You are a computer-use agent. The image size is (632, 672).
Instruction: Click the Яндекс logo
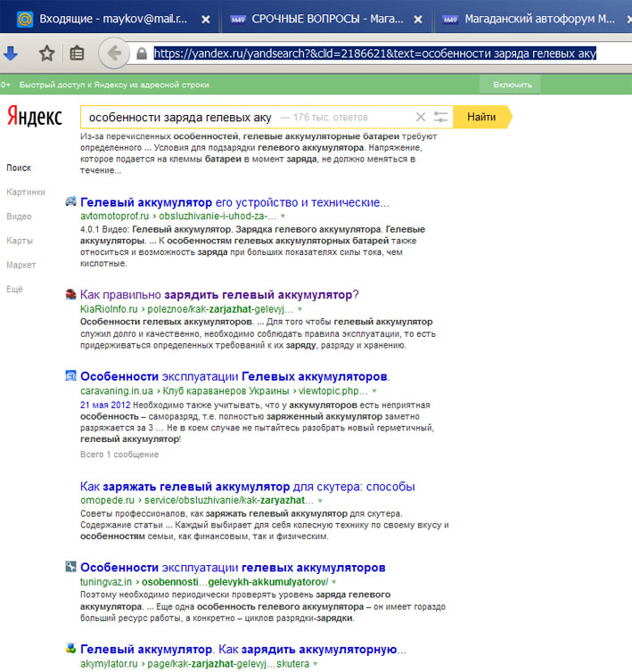click(34, 117)
